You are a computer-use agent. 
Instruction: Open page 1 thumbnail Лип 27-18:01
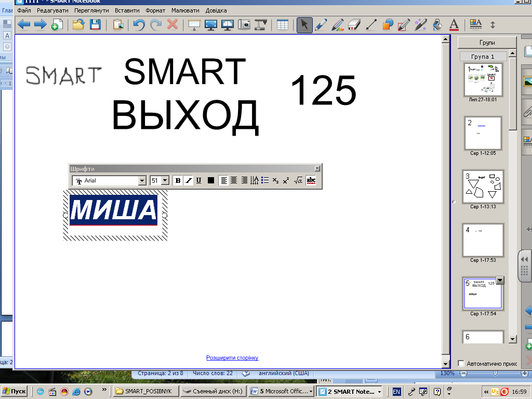tap(483, 79)
